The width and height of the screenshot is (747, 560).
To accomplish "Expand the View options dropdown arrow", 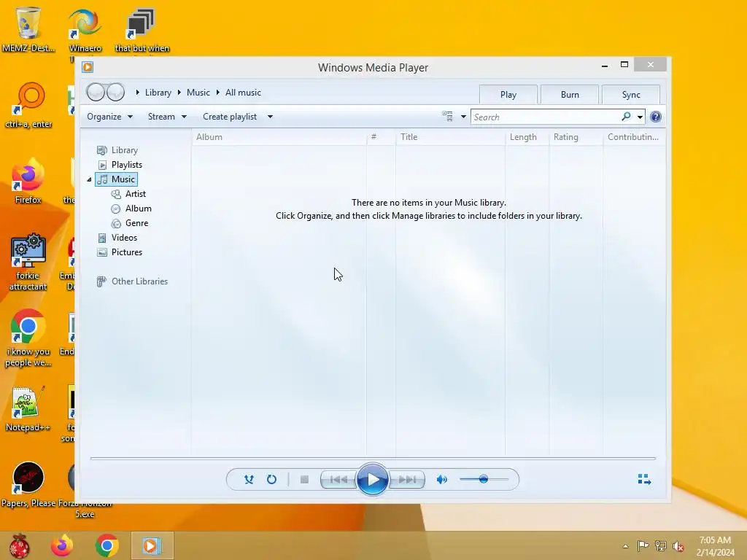I will pos(463,117).
